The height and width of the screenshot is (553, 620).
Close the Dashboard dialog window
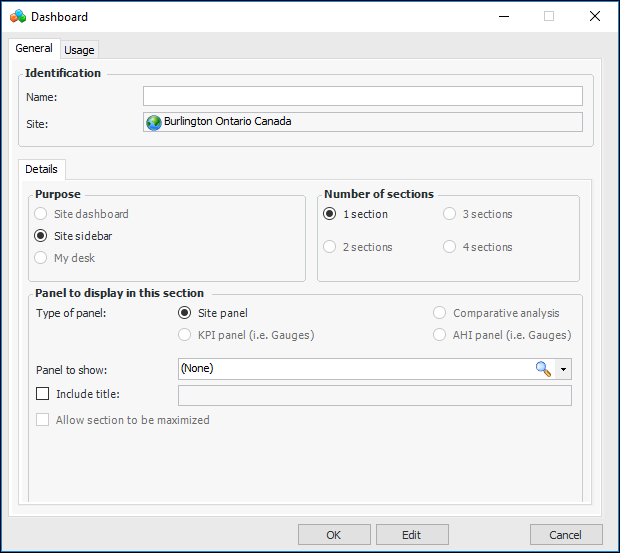click(x=595, y=16)
